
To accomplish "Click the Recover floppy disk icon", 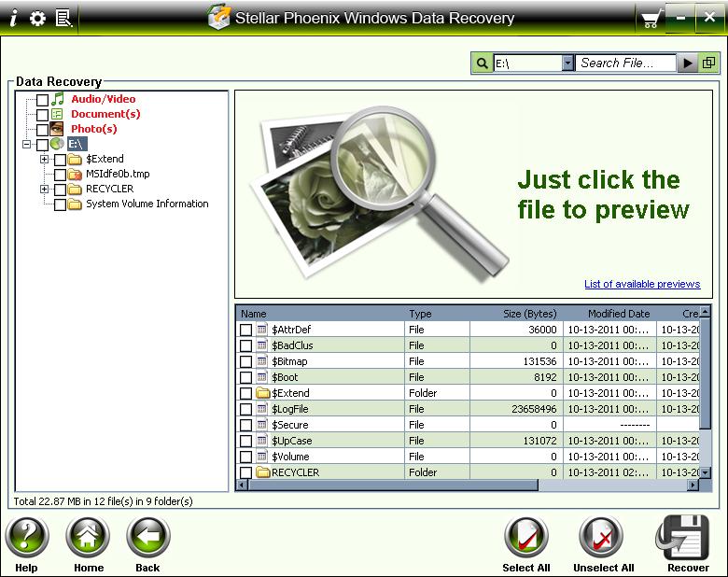I will click(688, 538).
